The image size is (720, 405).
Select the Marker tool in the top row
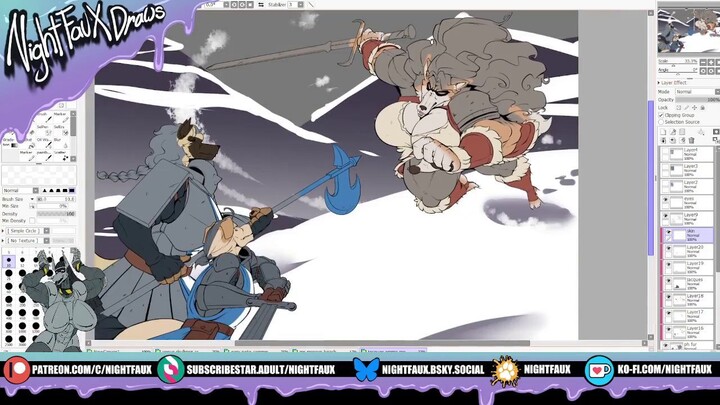pos(61,117)
